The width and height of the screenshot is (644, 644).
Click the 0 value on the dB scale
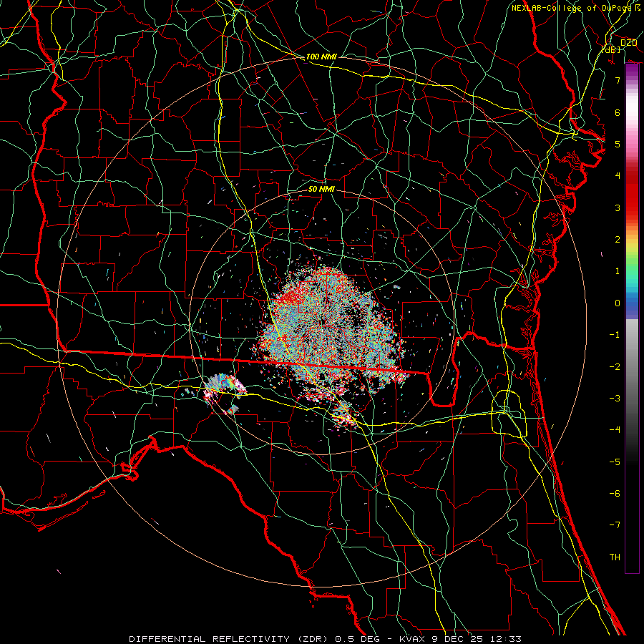click(x=618, y=303)
